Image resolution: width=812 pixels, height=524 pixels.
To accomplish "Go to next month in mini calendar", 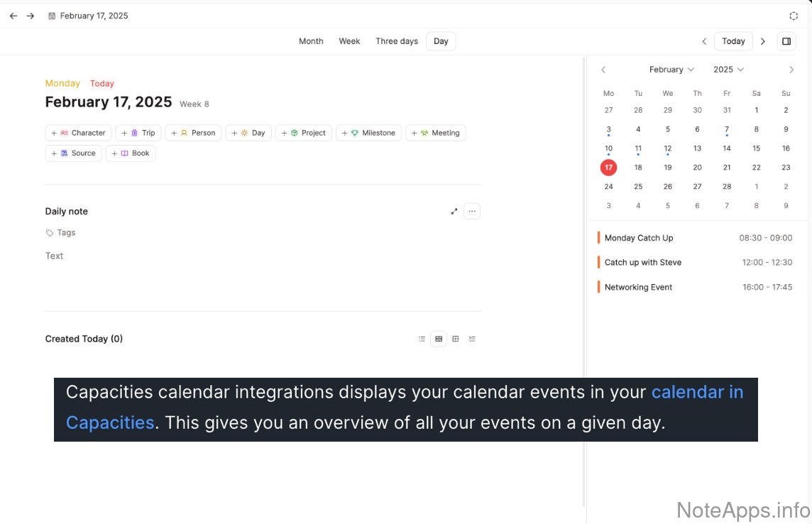I will [791, 70].
